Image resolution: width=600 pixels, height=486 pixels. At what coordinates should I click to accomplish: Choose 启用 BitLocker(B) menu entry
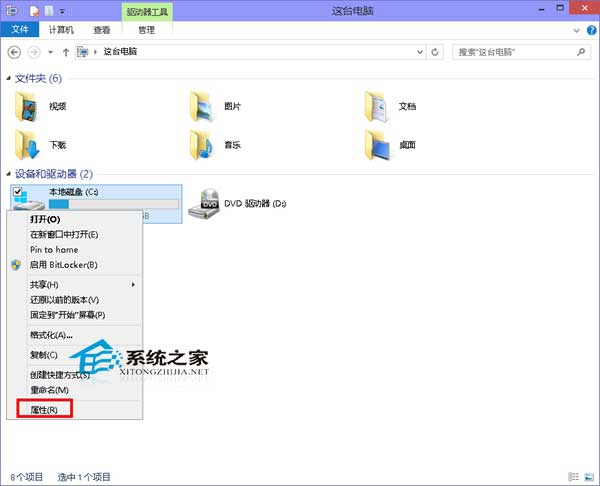(x=74, y=265)
